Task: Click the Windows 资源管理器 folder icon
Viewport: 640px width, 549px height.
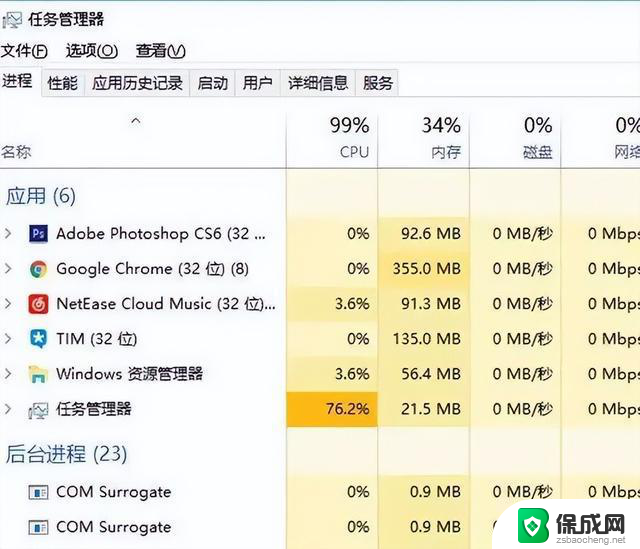Action: coord(38,374)
